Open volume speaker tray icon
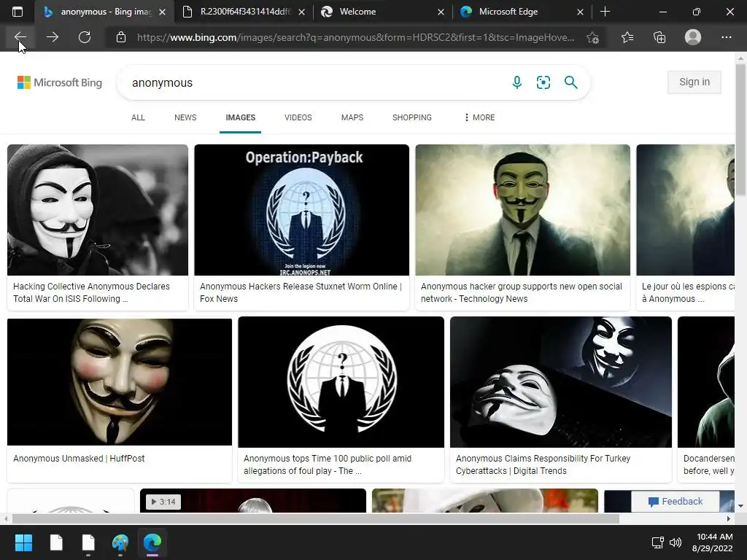The height and width of the screenshot is (560, 747). coord(675,542)
